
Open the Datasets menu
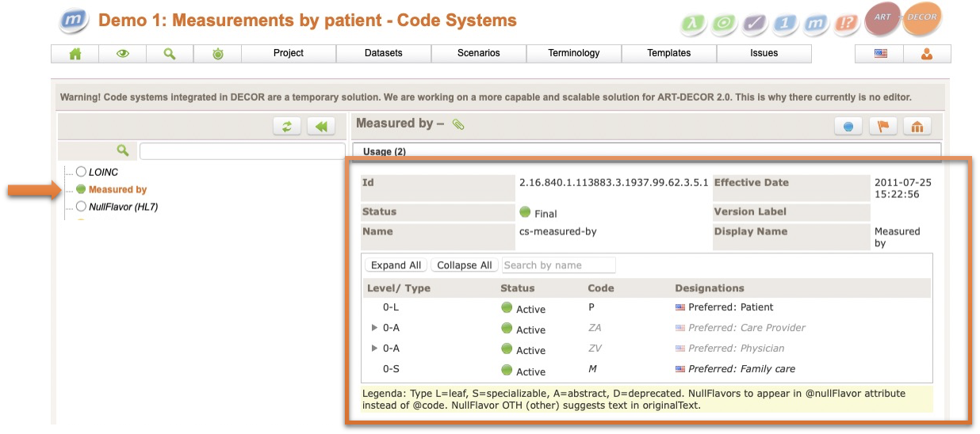click(x=383, y=53)
